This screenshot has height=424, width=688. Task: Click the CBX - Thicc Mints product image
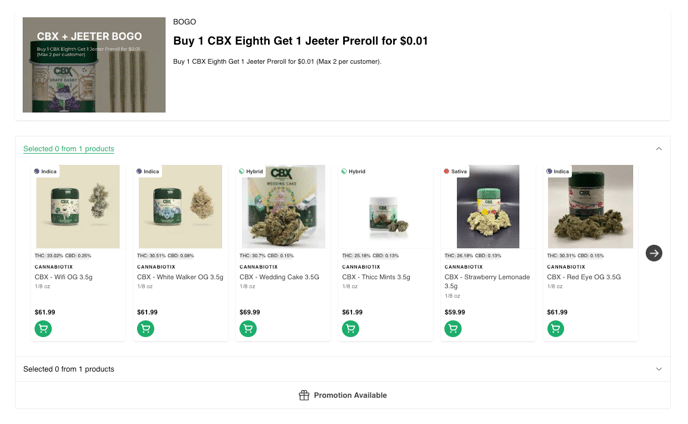(x=385, y=207)
